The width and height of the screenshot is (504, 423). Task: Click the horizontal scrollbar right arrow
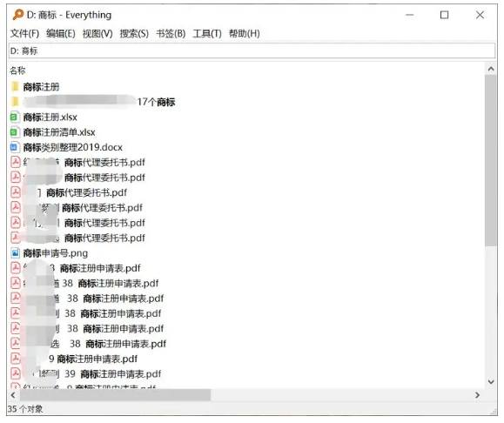click(477, 395)
